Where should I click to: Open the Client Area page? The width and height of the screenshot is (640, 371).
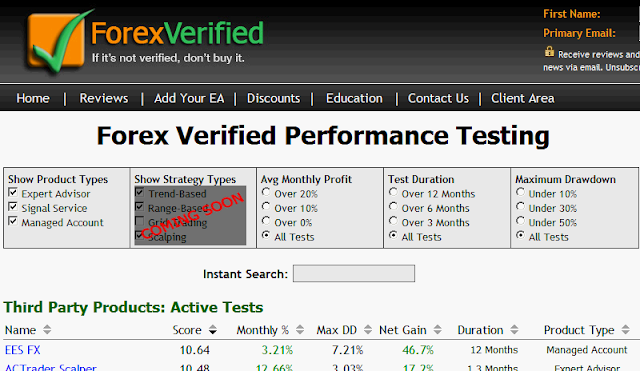point(523,98)
